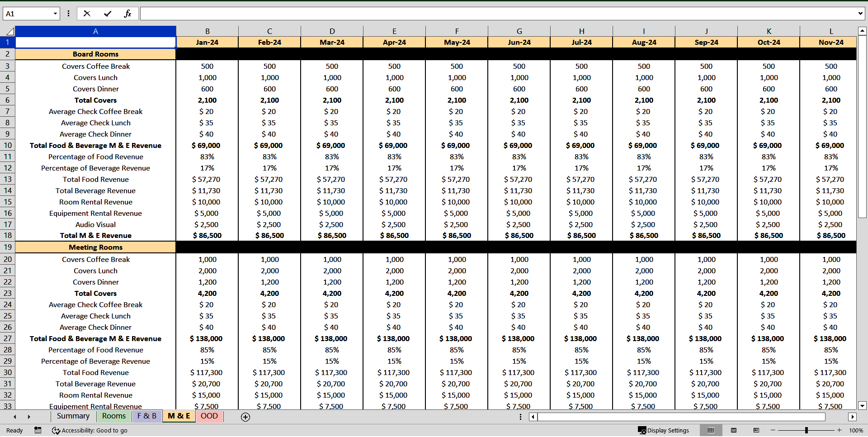Image resolution: width=868 pixels, height=437 pixels.
Task: Expand the formula bar
Action: tap(860, 14)
